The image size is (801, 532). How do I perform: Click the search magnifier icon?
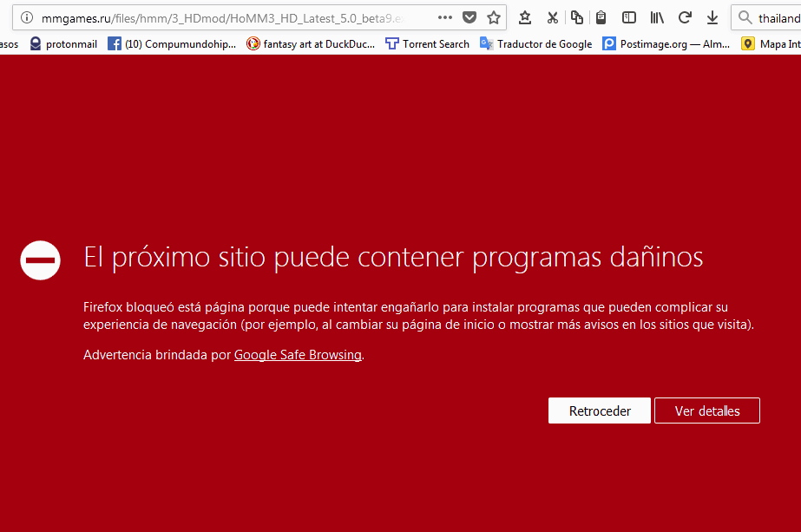745,18
